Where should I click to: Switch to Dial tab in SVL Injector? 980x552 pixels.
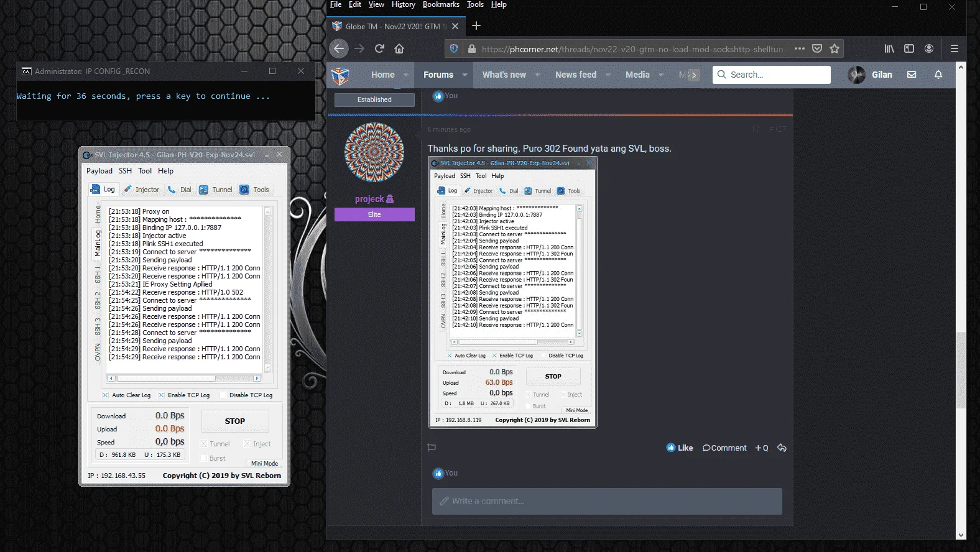pyautogui.click(x=180, y=190)
